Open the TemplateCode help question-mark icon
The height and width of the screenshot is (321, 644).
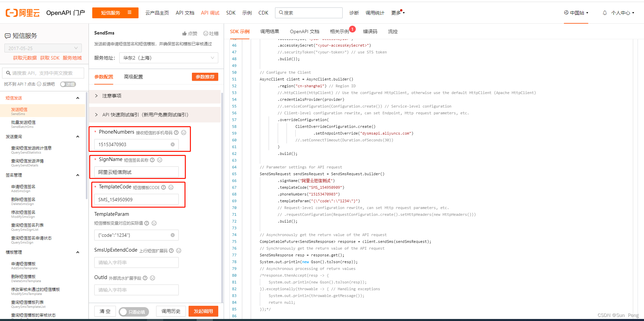pos(164,187)
